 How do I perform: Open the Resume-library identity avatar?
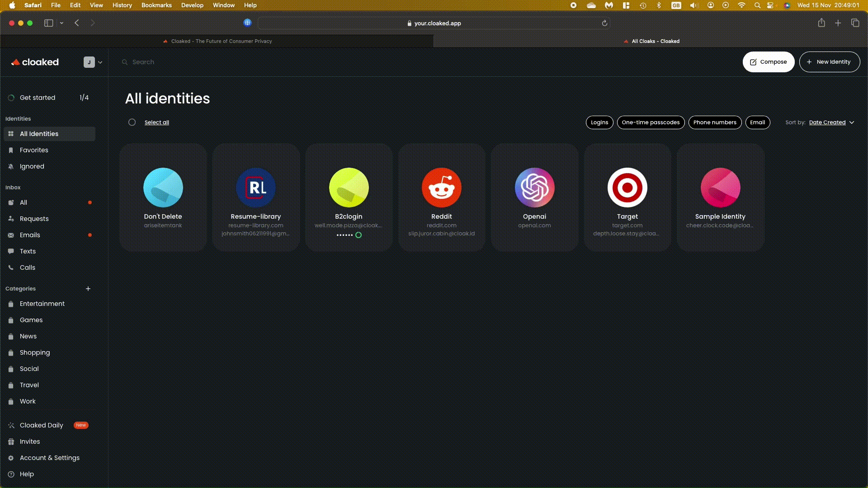click(256, 188)
